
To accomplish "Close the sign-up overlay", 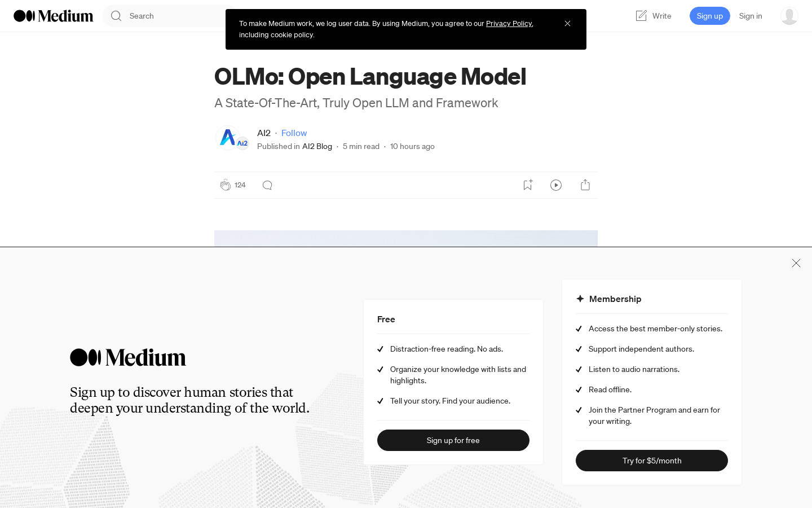I will click(796, 263).
